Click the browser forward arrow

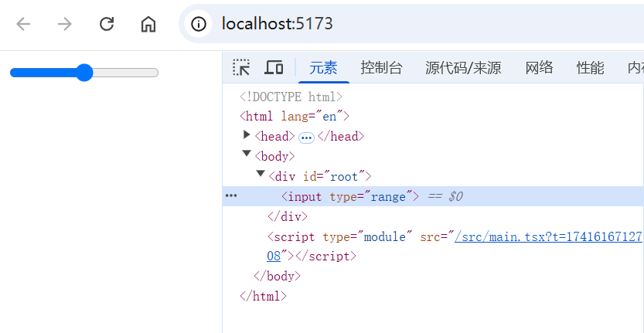click(x=65, y=24)
